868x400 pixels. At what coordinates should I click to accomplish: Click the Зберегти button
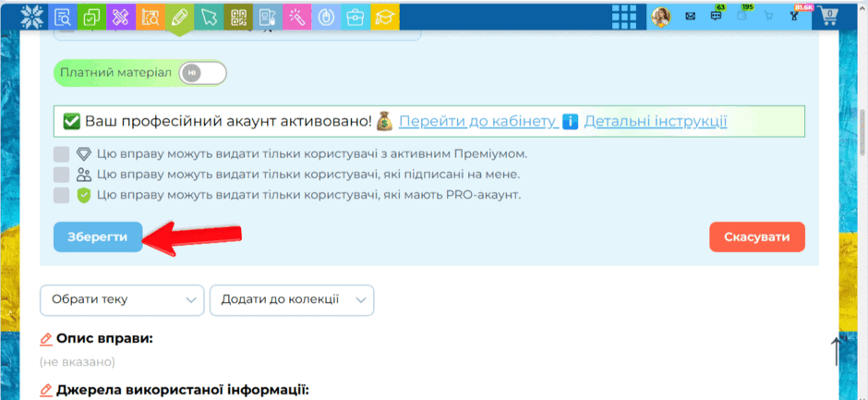click(98, 237)
